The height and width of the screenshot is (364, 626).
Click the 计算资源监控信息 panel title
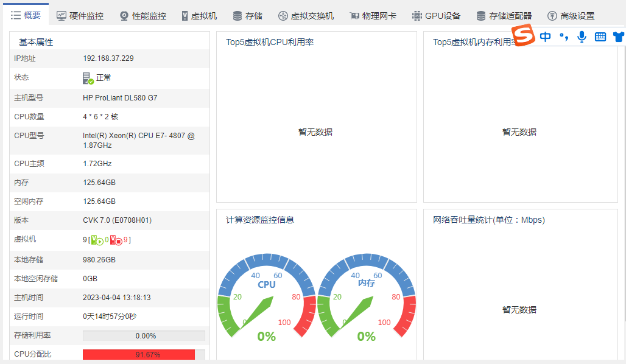pyautogui.click(x=260, y=220)
